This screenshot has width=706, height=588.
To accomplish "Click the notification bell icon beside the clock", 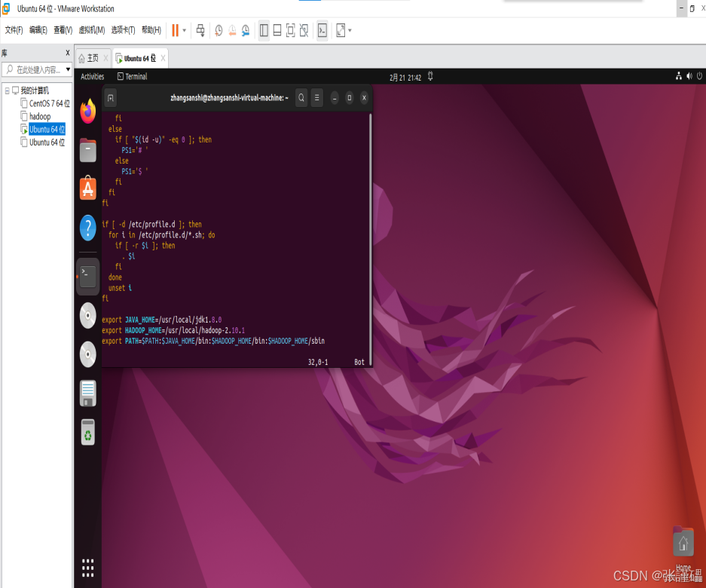I will [x=430, y=76].
